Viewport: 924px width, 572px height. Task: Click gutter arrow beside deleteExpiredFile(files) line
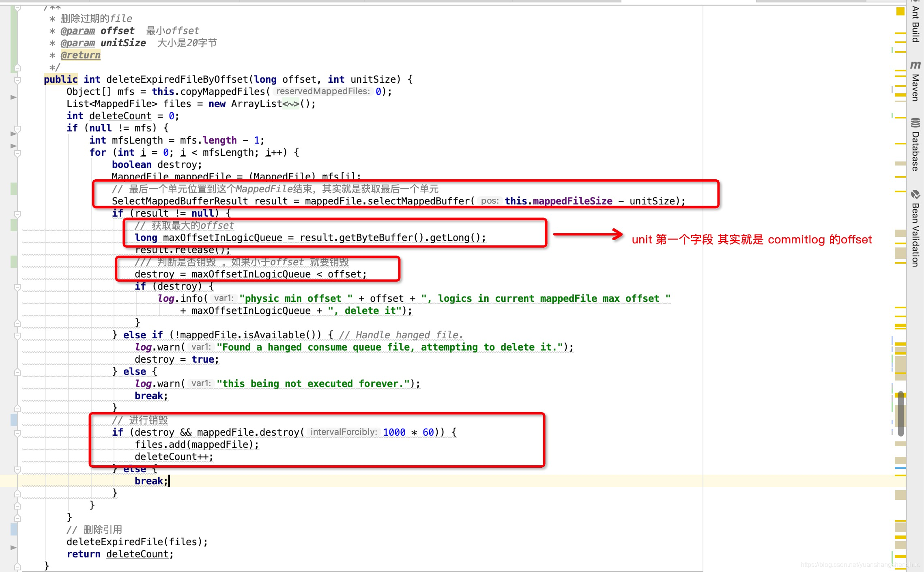(13, 547)
